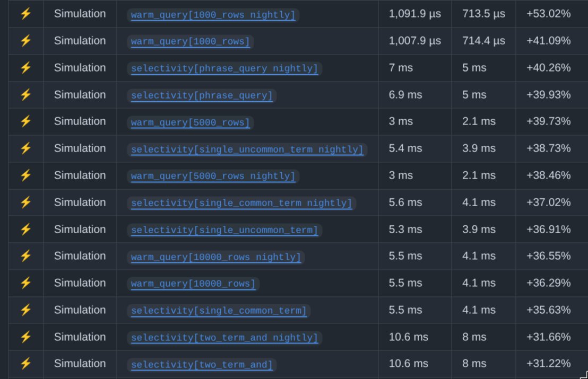Select Simulation cell in warm_query[1000_rows nightly] row
588x379 pixels.
(x=80, y=14)
